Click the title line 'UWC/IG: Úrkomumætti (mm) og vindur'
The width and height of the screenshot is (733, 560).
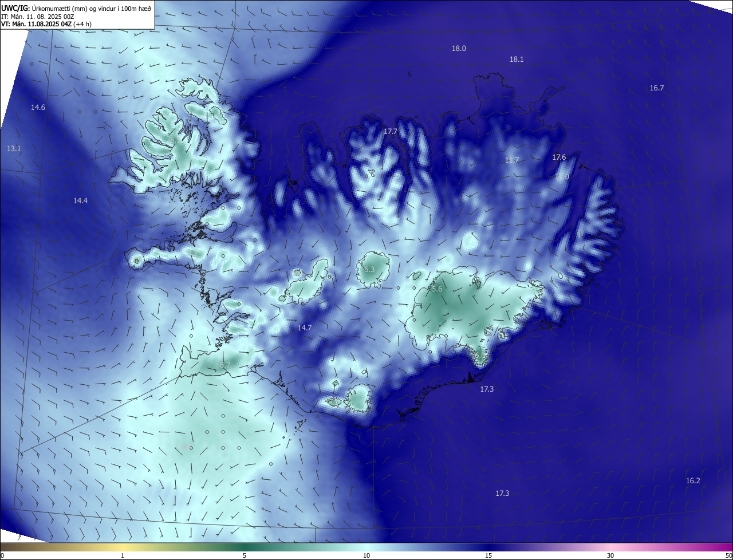[76, 9]
